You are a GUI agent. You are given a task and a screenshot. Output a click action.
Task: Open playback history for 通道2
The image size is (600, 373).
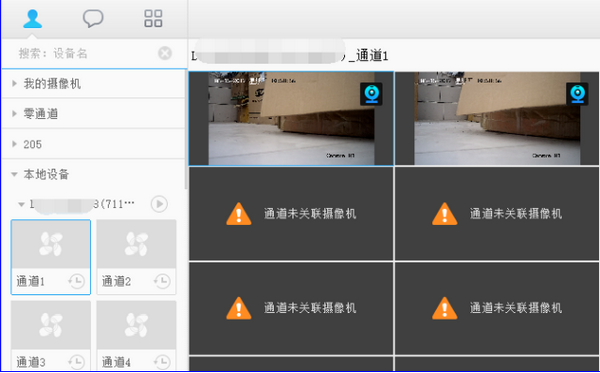pyautogui.click(x=162, y=281)
